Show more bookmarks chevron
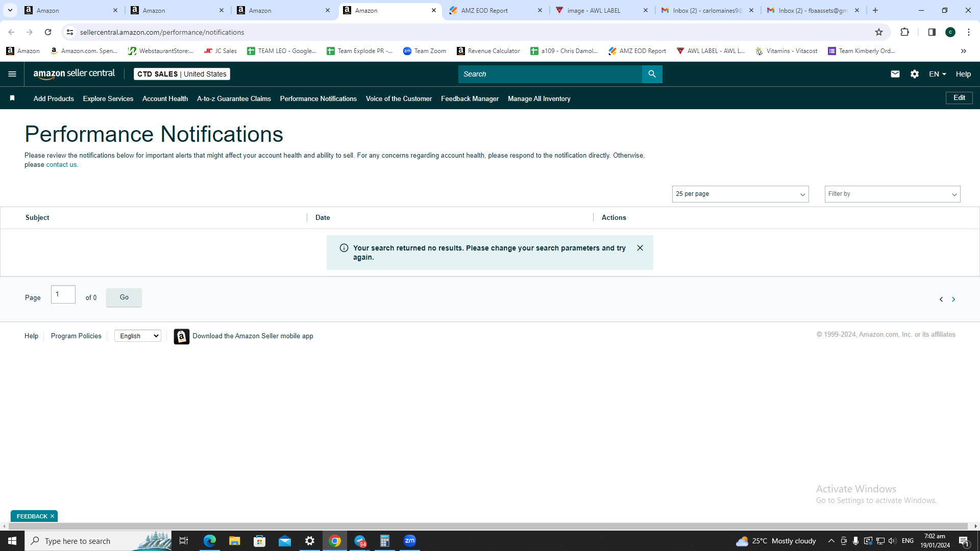980x551 pixels. point(963,51)
